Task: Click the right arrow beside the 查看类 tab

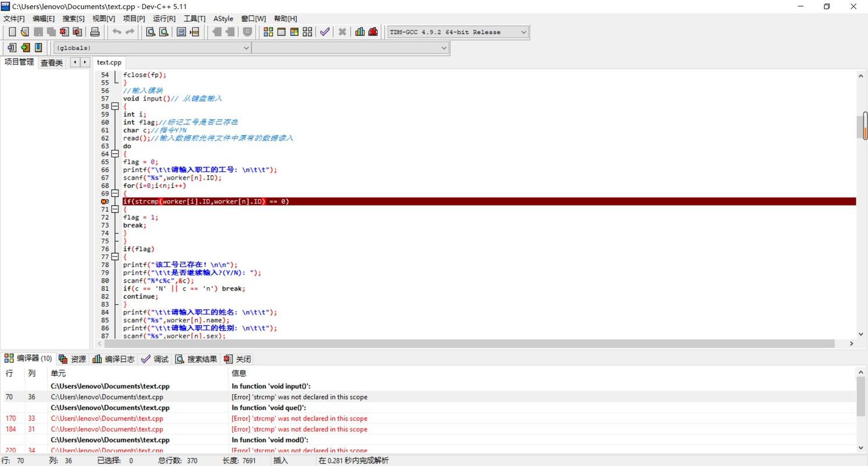Action: 85,62
